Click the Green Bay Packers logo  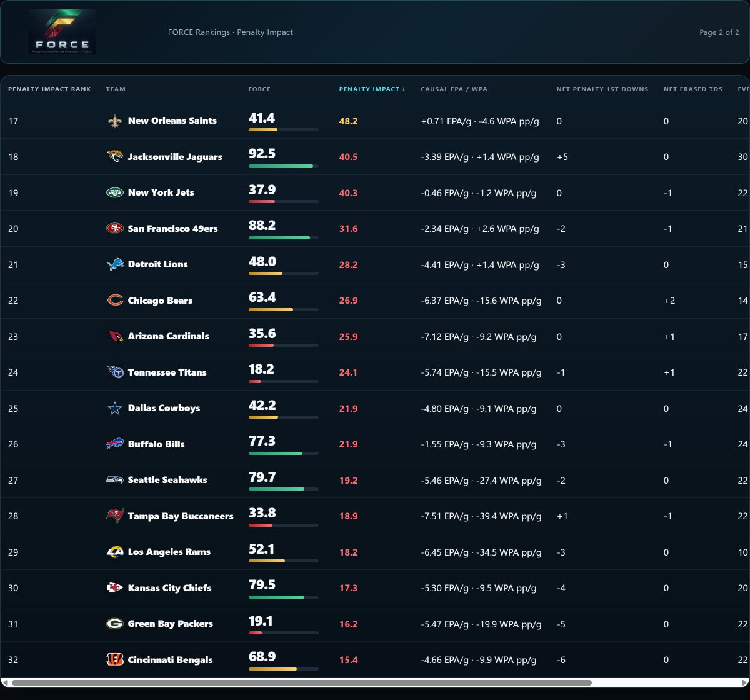click(x=115, y=624)
